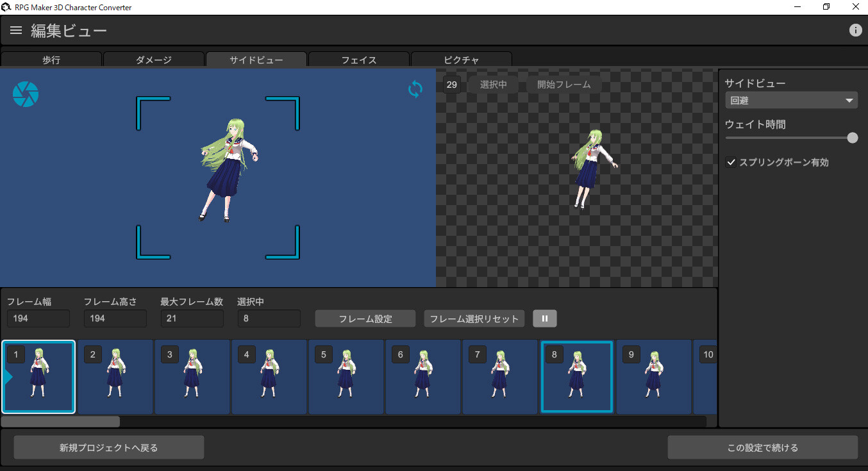Click the フレーム選択リセット button
Viewport: 868px width, 471px height.
[x=474, y=318]
